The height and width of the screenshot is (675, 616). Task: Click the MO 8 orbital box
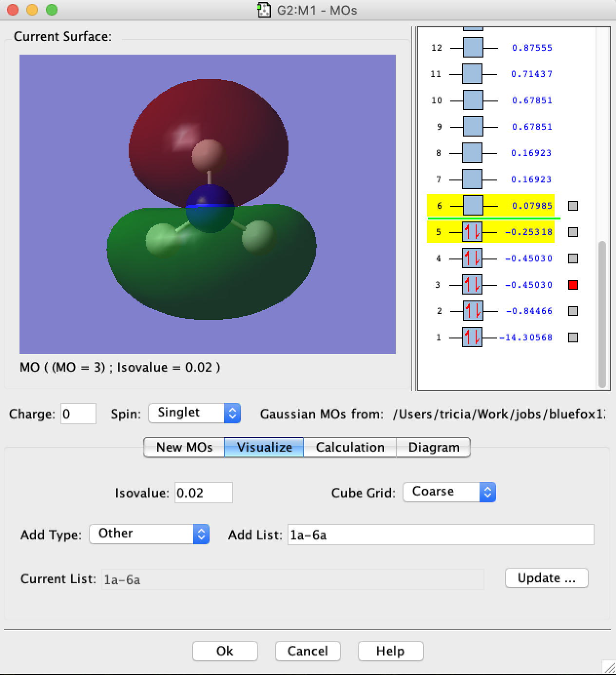pyautogui.click(x=472, y=153)
